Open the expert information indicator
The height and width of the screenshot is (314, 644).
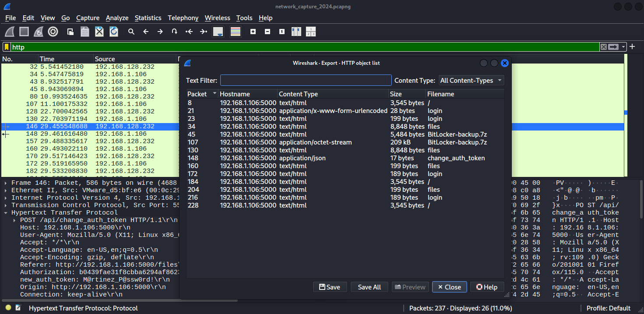(x=8, y=308)
